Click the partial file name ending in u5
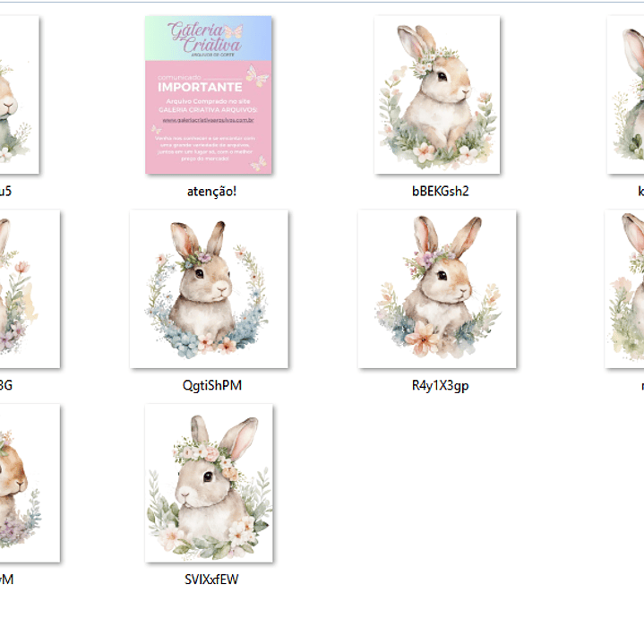 [5, 191]
